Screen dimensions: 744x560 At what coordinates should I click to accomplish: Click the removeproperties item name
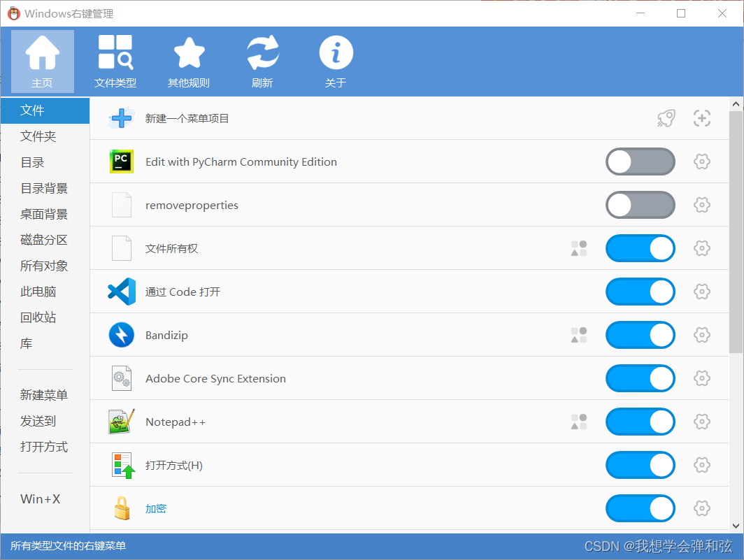[192, 206]
